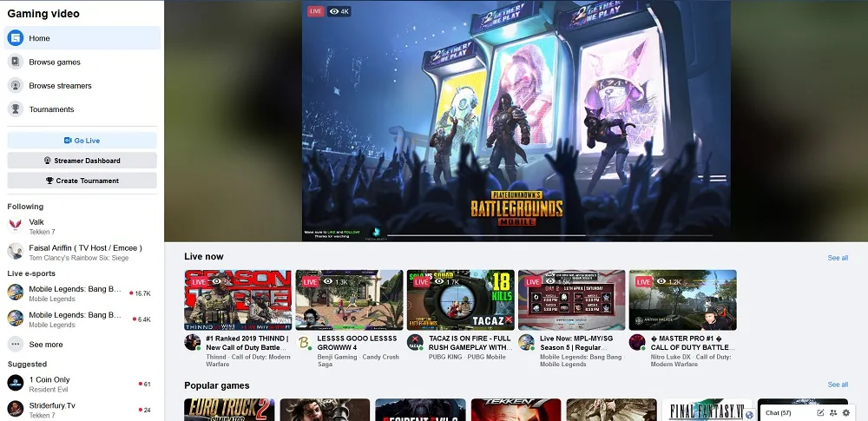Click the viewer count eye badge 4K
Image resolution: width=868 pixels, height=421 pixels.
pyautogui.click(x=339, y=11)
